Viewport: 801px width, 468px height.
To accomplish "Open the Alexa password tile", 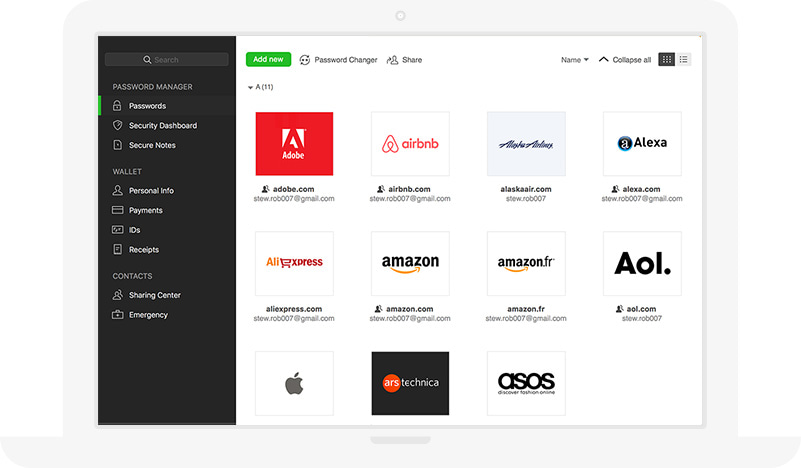I will click(x=642, y=144).
